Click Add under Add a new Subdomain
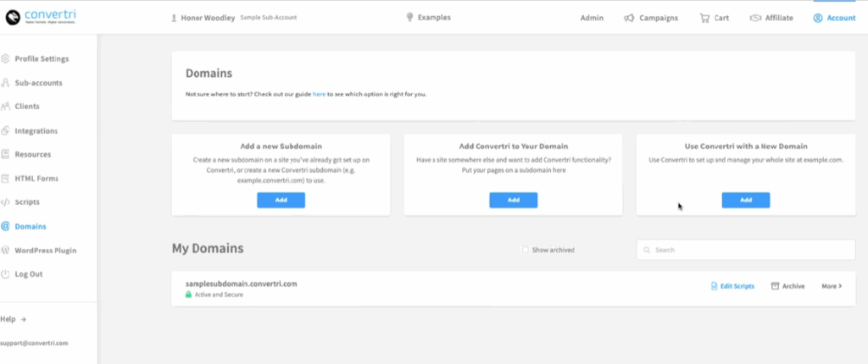This screenshot has width=868, height=364. tap(281, 200)
